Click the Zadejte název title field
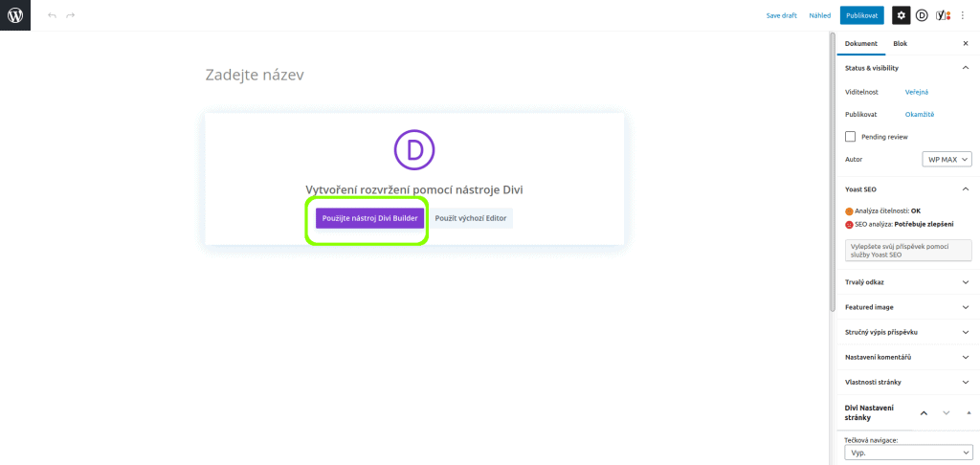 (x=414, y=75)
